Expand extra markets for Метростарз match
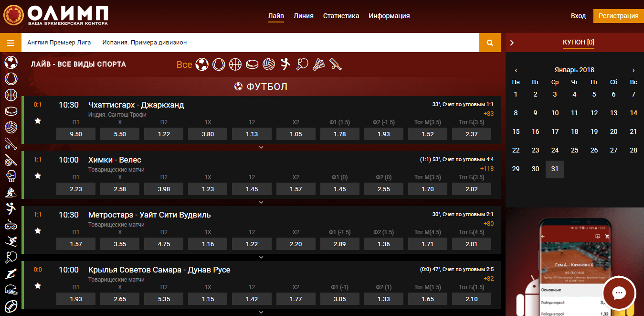The height and width of the screenshot is (316, 644). pos(261,257)
